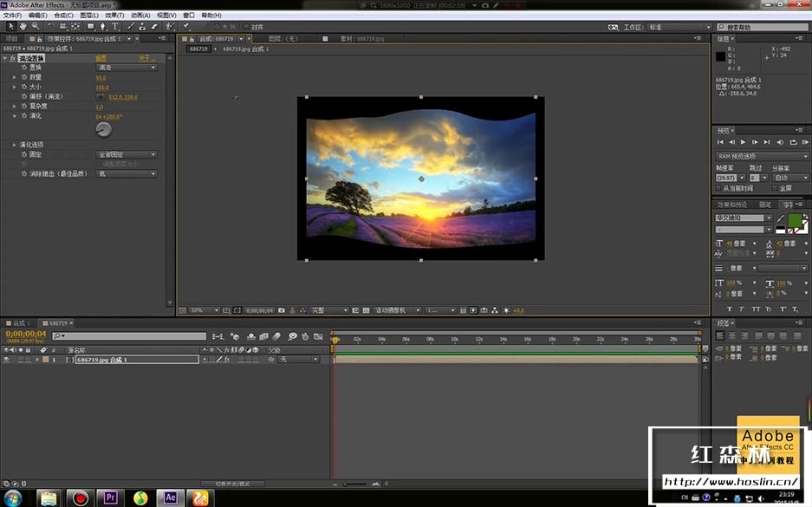
Task: Select the Rotation tool
Action: coord(51,26)
